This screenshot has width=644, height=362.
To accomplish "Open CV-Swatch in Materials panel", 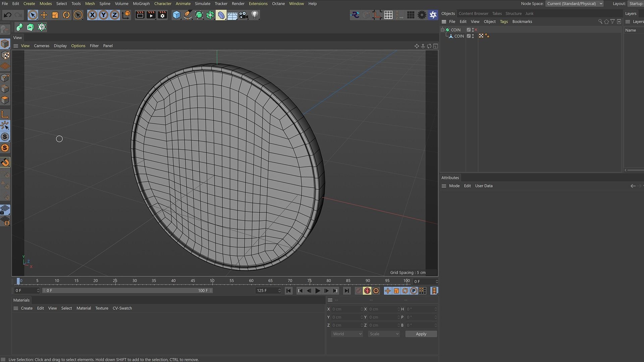I will pyautogui.click(x=122, y=308).
